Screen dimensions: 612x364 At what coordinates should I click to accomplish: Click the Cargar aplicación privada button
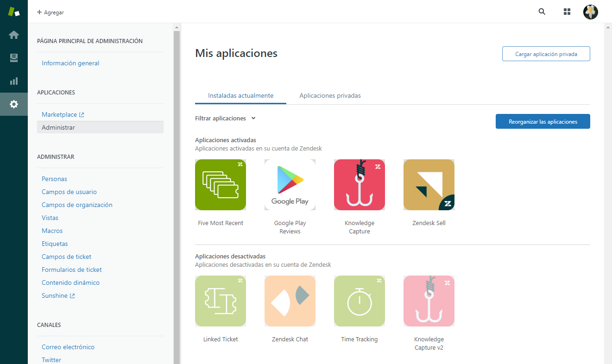coord(546,54)
